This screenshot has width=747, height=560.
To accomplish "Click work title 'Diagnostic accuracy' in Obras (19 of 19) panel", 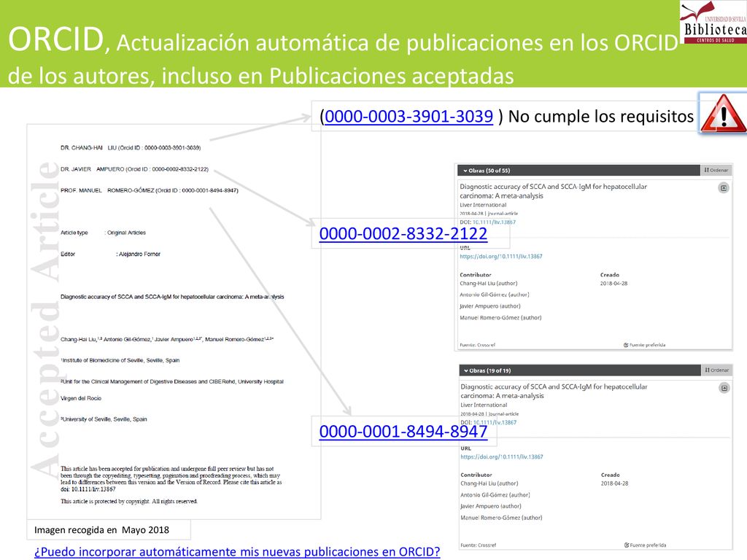I will click(554, 391).
